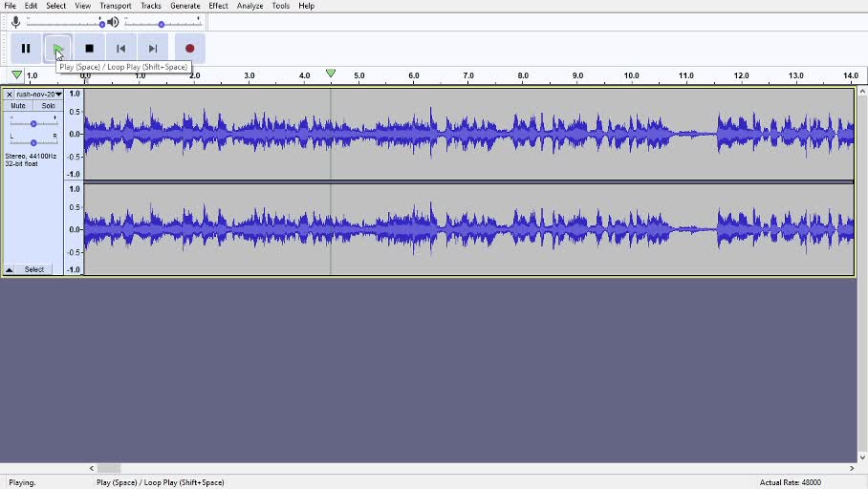Click the 'Playing.' status bar text

click(22, 482)
